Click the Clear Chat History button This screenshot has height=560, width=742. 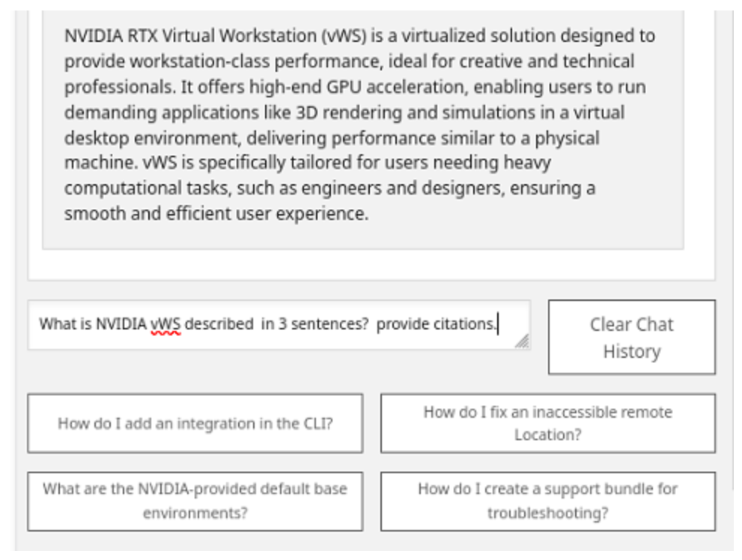coord(631,338)
